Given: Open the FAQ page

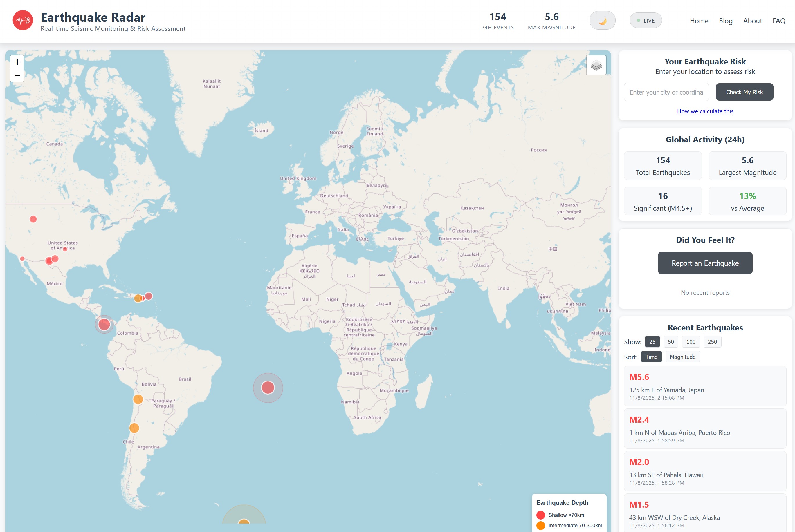Looking at the screenshot, I should (779, 21).
